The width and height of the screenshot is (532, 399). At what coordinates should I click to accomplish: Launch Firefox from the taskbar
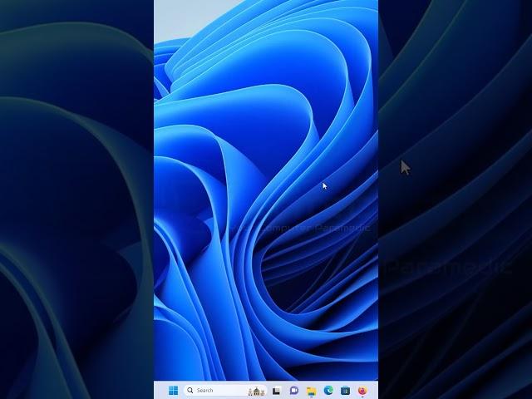click(362, 391)
